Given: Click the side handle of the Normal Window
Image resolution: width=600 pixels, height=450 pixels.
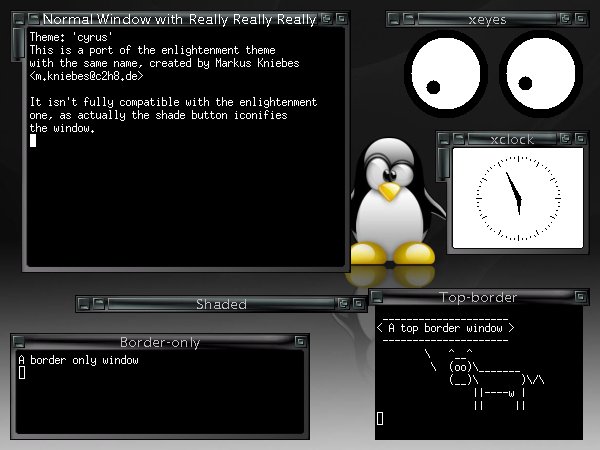Looking at the screenshot, I should (x=18, y=44).
